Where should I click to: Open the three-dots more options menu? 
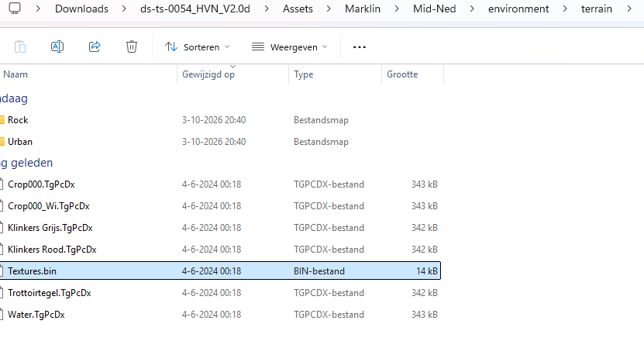click(360, 47)
